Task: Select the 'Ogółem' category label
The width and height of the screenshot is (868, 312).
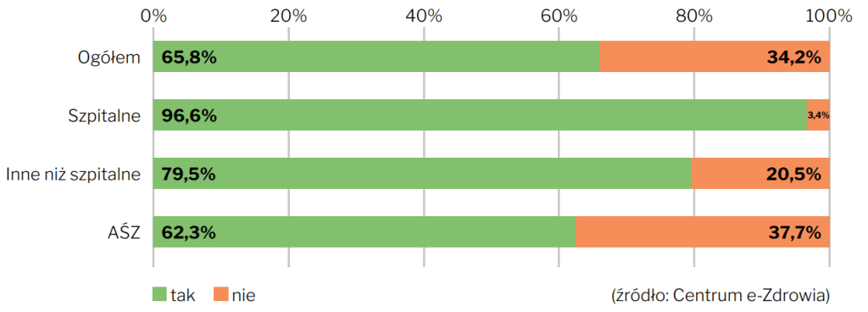Action: pos(109,57)
